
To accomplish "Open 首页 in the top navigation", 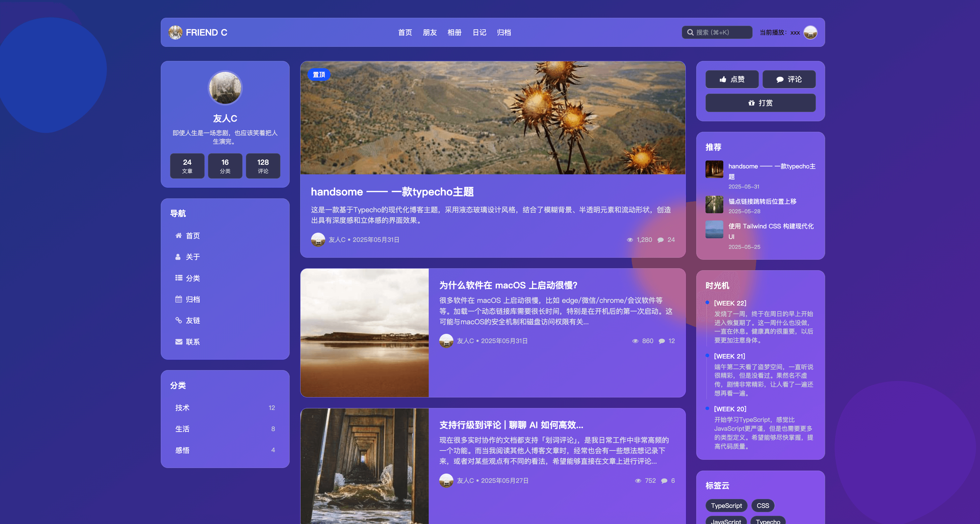I will pos(405,32).
